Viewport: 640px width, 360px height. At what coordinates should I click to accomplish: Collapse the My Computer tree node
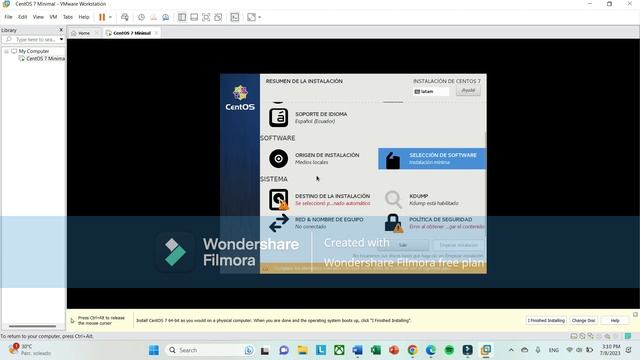(7, 51)
